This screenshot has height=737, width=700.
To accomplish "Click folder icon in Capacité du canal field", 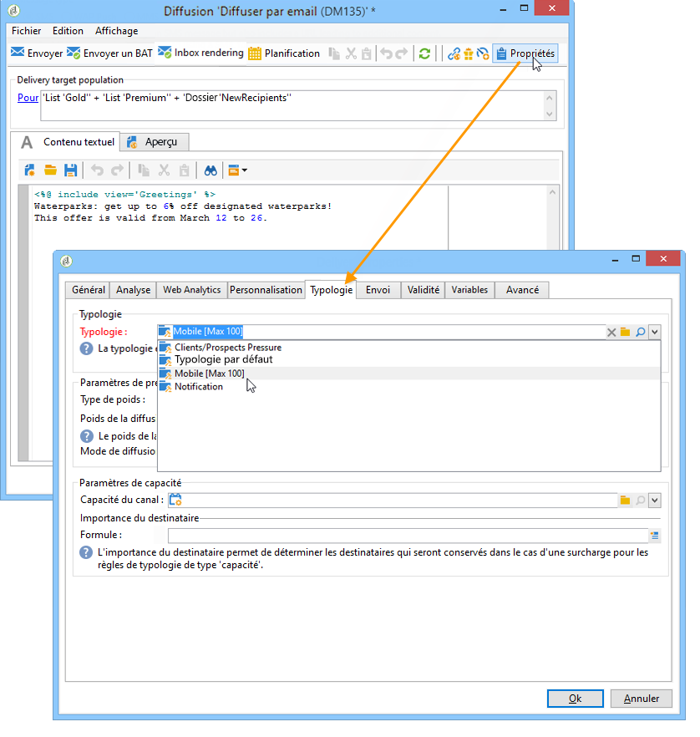I will click(626, 500).
